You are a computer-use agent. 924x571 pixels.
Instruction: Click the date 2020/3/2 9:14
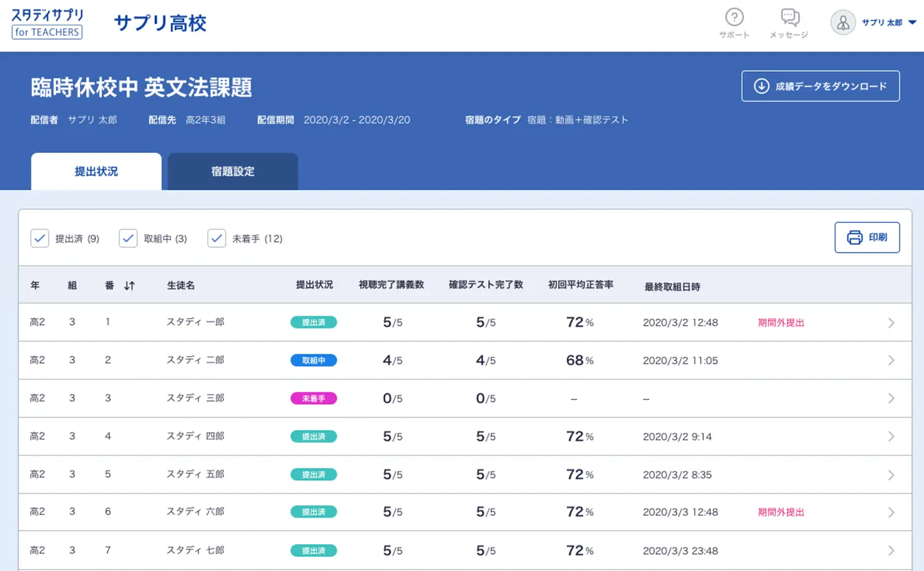pyautogui.click(x=677, y=437)
